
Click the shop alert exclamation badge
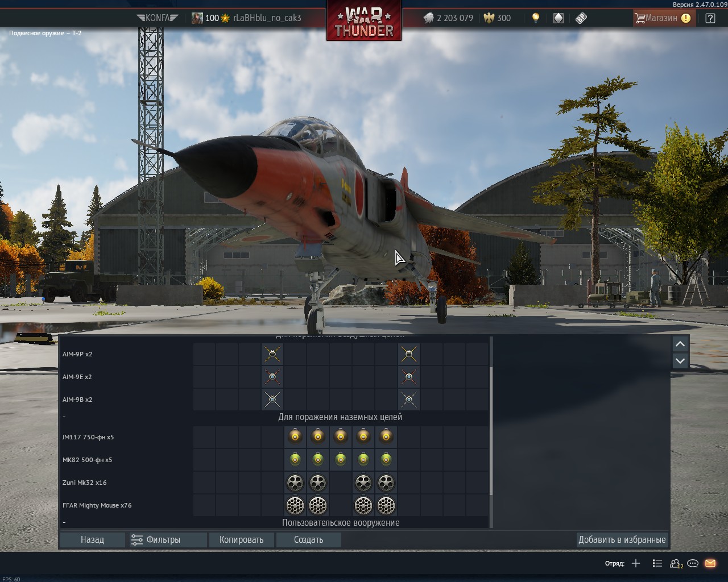(x=686, y=18)
